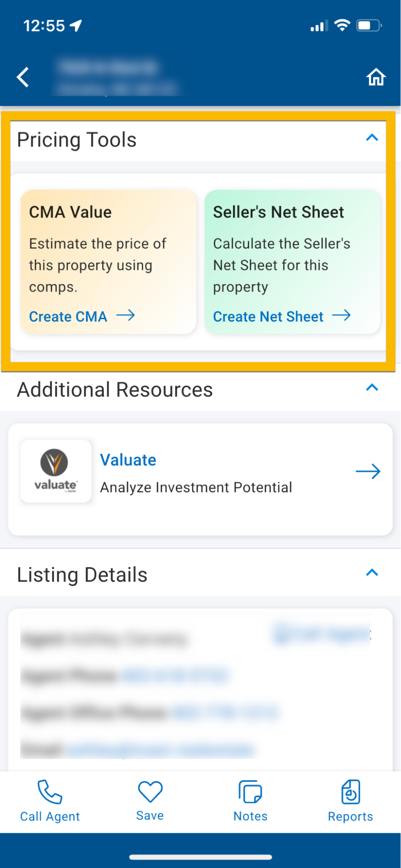
Task: Tap the Call Agent phone icon
Action: pyautogui.click(x=50, y=792)
